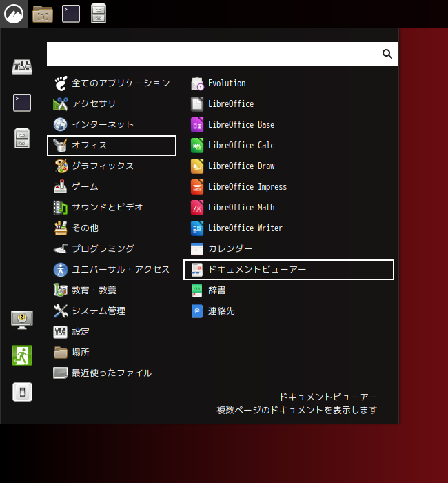Launch LibreOffice start center

(x=289, y=103)
